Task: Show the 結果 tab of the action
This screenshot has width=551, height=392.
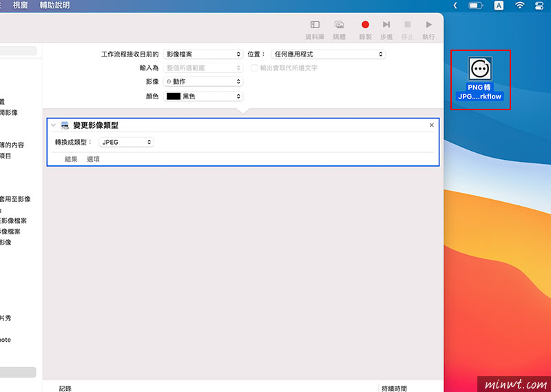Action: coord(71,159)
